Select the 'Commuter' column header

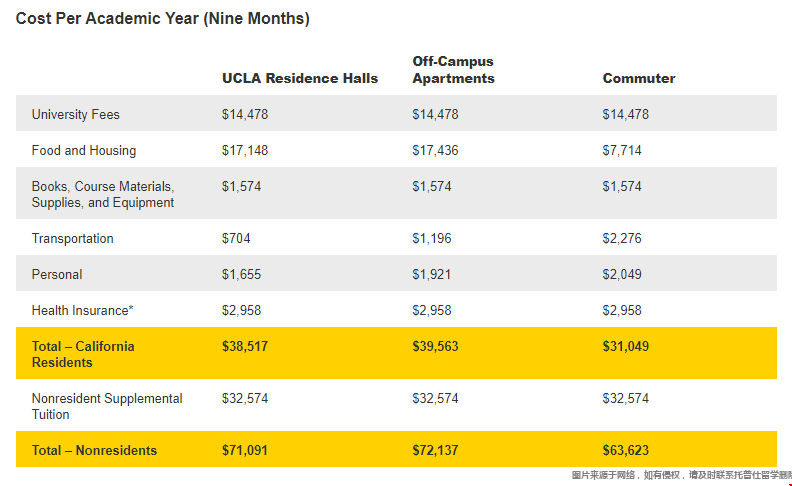click(639, 78)
